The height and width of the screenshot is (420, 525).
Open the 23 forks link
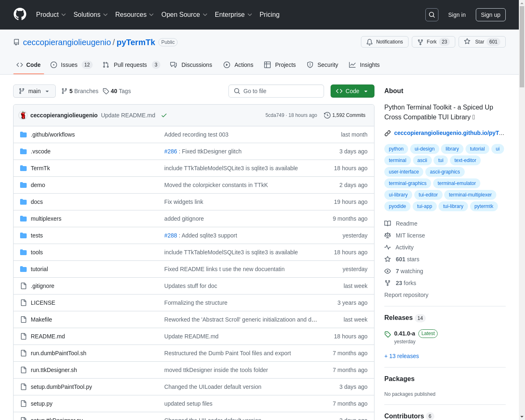400,283
